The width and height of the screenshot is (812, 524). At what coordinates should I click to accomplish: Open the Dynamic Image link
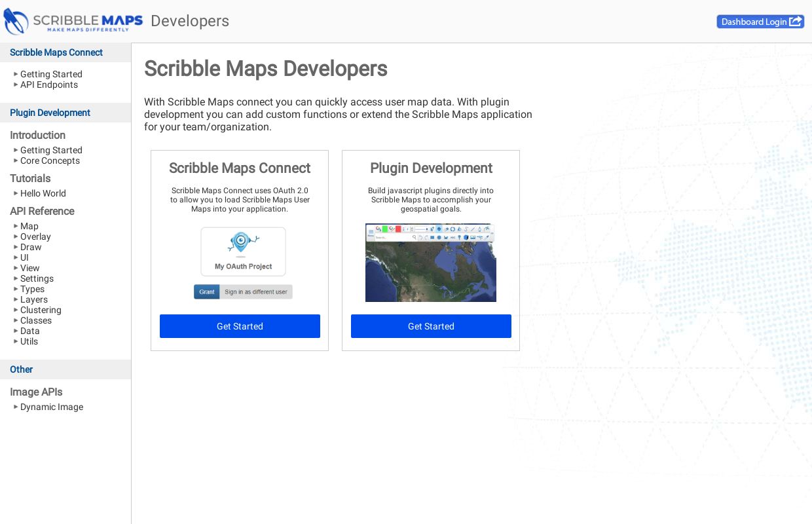tap(52, 407)
